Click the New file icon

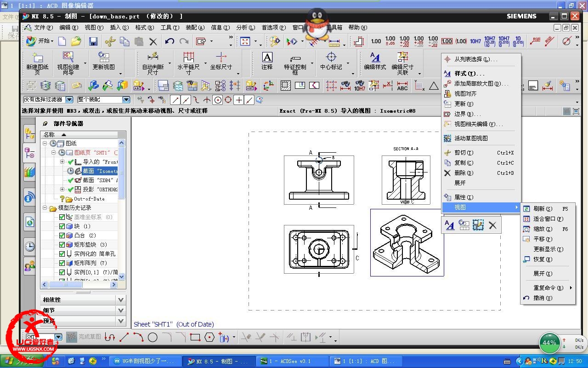click(x=62, y=41)
